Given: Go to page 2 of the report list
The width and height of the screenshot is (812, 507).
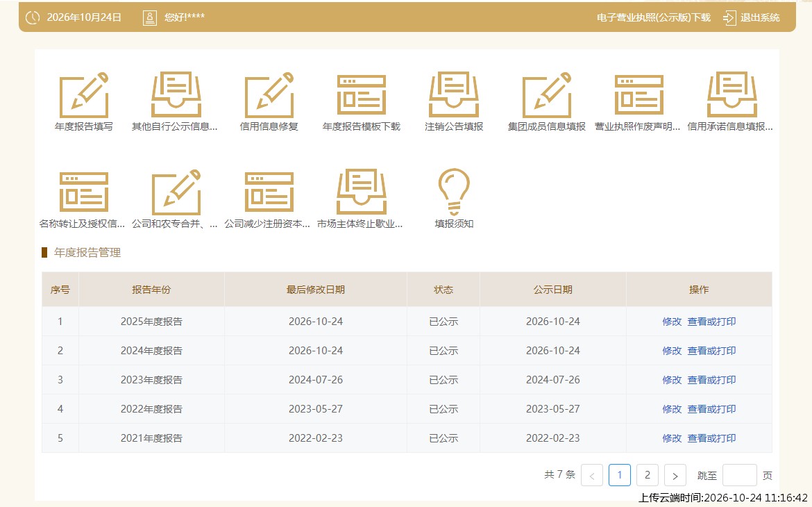Looking at the screenshot, I should (648, 475).
